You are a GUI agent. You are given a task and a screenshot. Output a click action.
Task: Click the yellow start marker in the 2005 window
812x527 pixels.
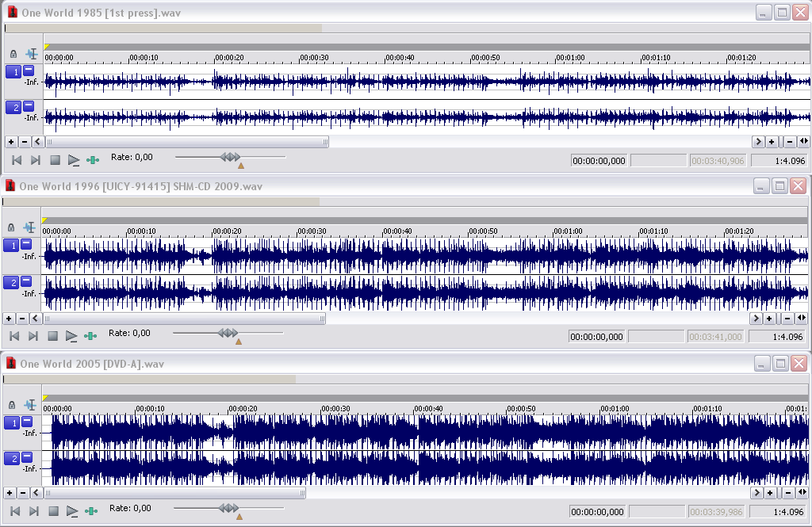point(45,398)
